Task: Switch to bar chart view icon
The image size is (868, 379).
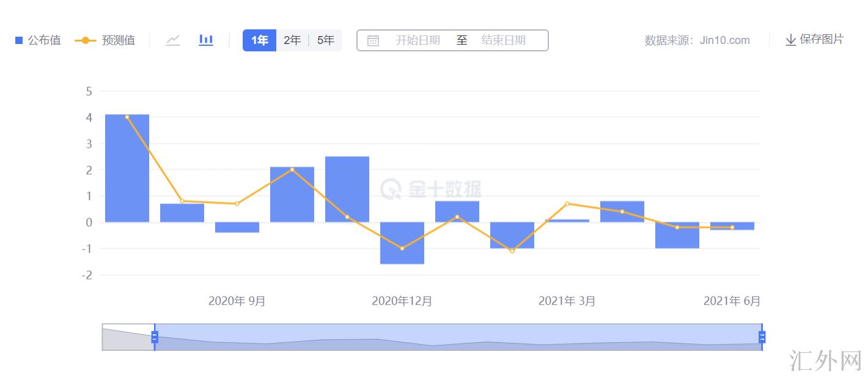Action: pos(206,40)
